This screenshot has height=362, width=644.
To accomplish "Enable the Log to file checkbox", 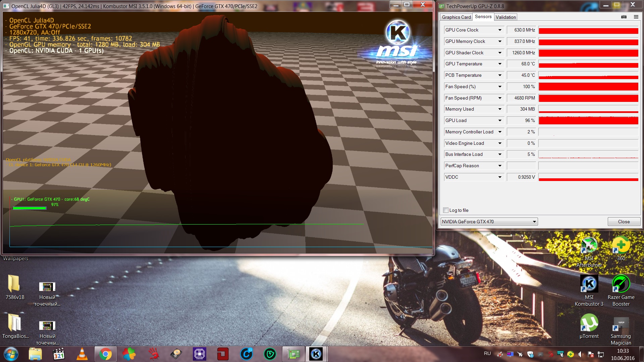I will point(446,210).
